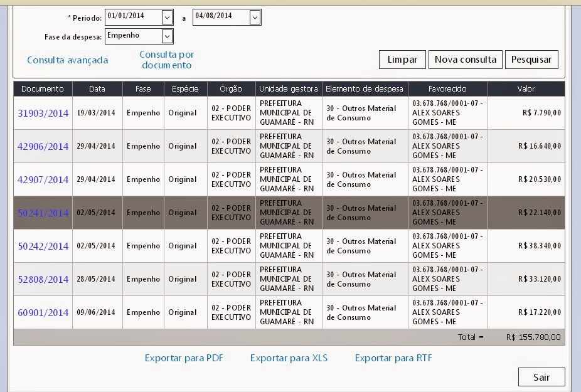
Task: Click the Limpar button
Action: tap(402, 60)
